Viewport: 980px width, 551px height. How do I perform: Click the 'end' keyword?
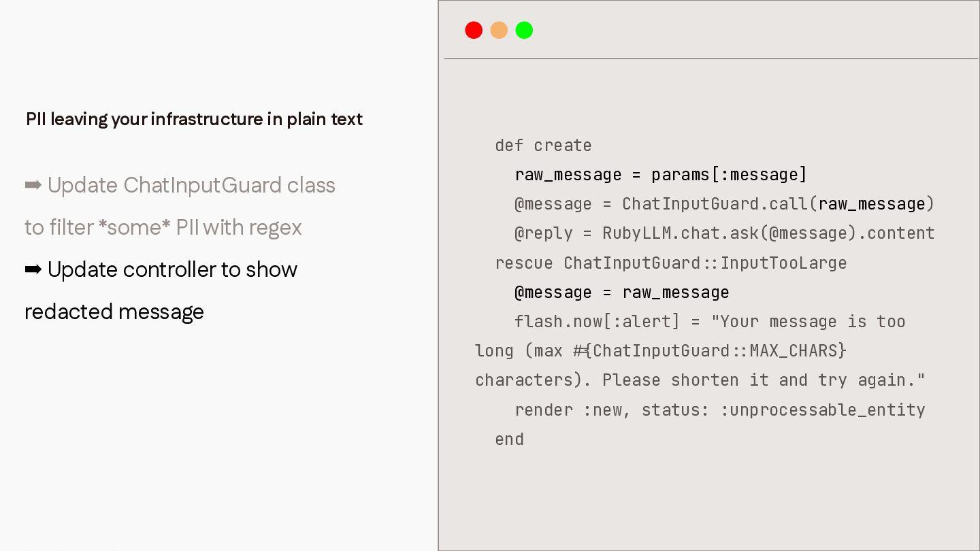click(510, 439)
